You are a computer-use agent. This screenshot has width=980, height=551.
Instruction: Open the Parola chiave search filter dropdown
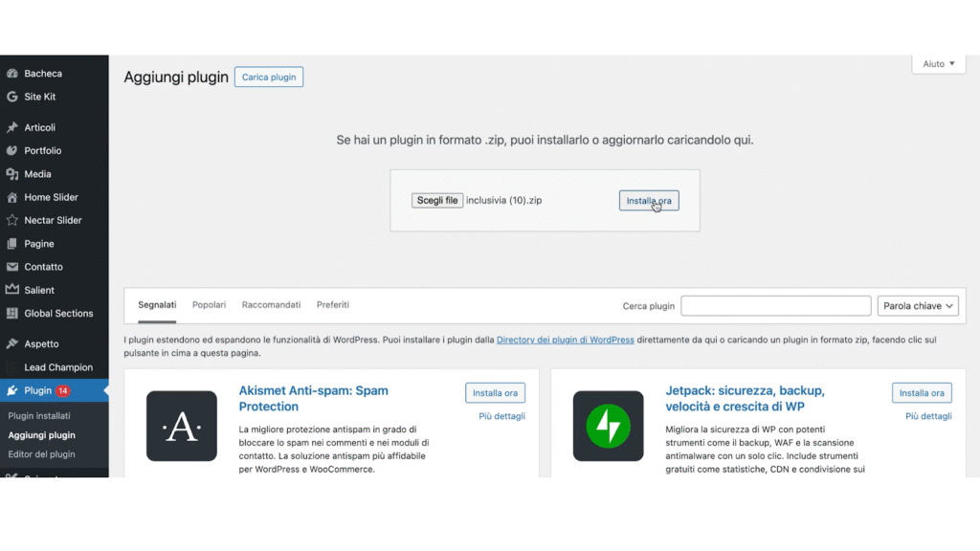tap(918, 306)
